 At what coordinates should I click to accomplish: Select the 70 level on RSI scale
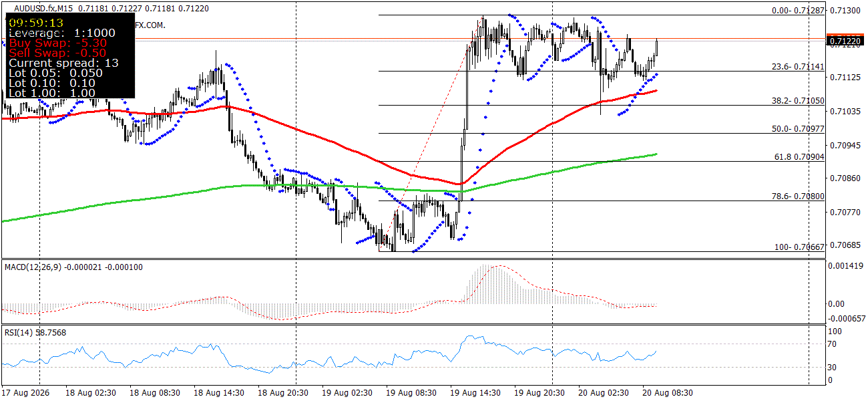[x=833, y=344]
